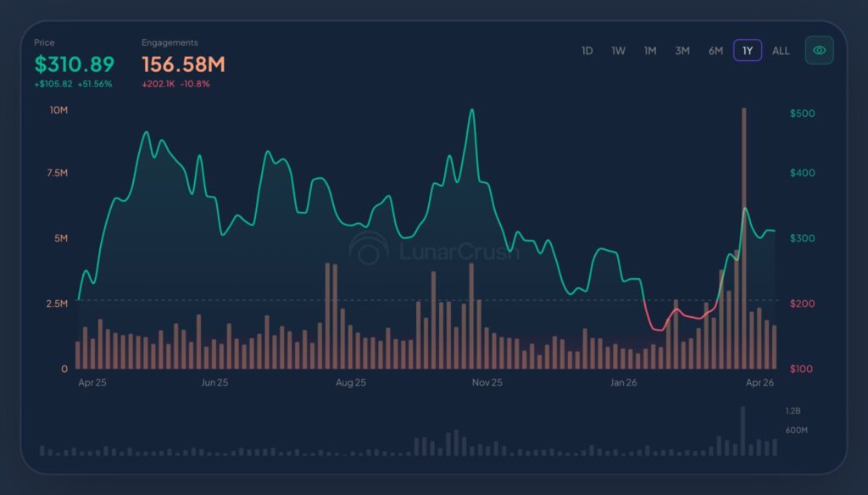This screenshot has width=868, height=495.
Task: Click the highlighted 1Y timeframe button
Action: [x=746, y=51]
